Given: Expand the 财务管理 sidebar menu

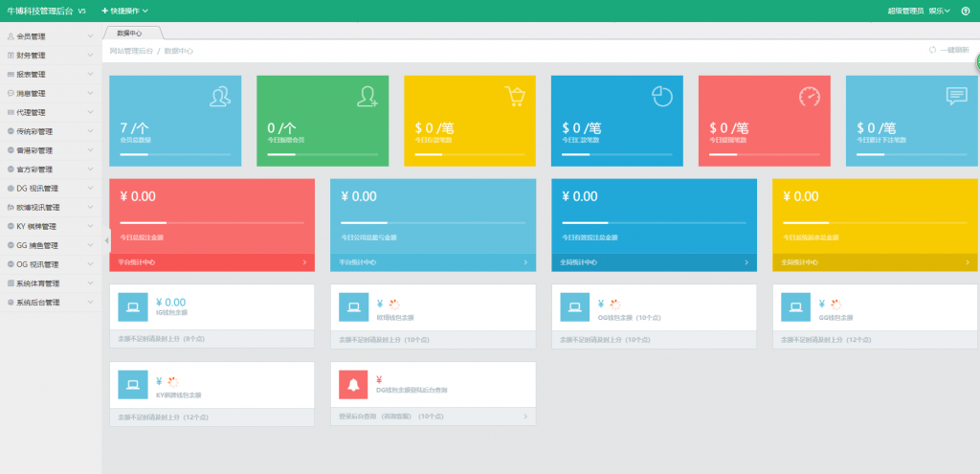Looking at the screenshot, I should tap(50, 56).
